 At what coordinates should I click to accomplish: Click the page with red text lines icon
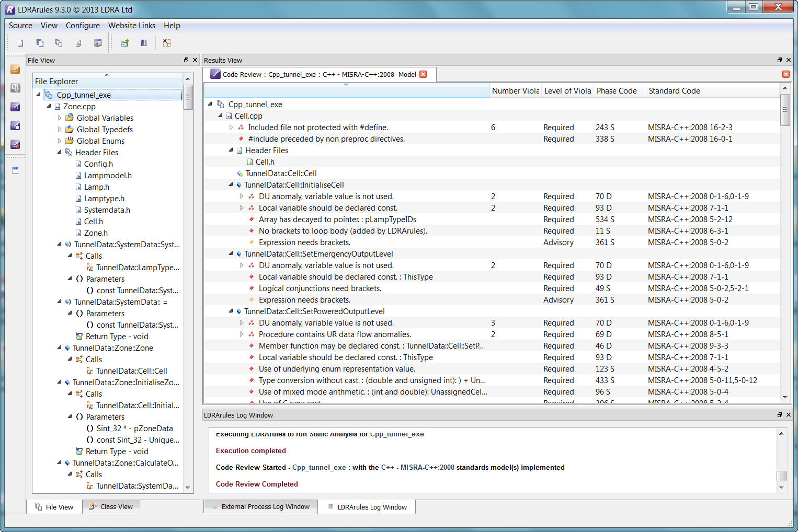(x=78, y=43)
